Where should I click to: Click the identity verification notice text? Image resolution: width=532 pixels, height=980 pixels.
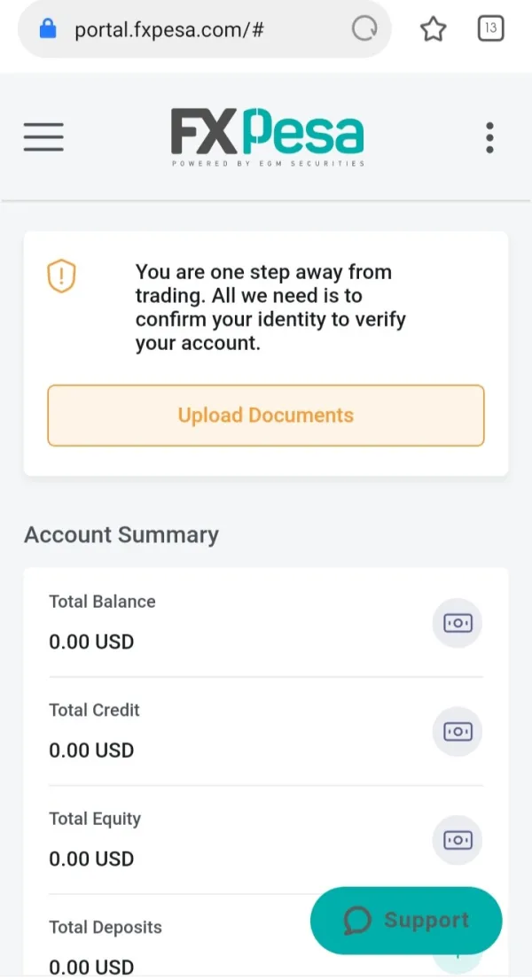tap(270, 307)
